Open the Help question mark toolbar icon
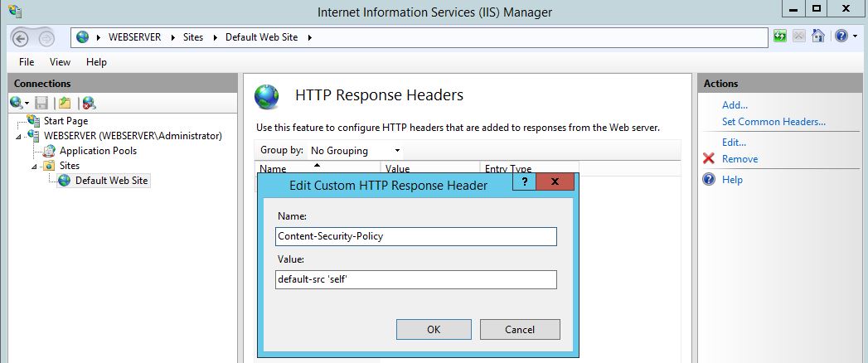868x363 pixels. [x=841, y=36]
